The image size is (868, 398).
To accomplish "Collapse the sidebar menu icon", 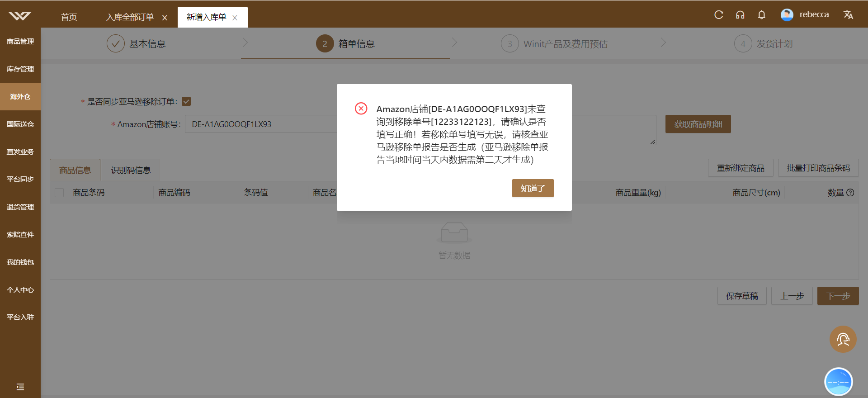I will pos(20,387).
